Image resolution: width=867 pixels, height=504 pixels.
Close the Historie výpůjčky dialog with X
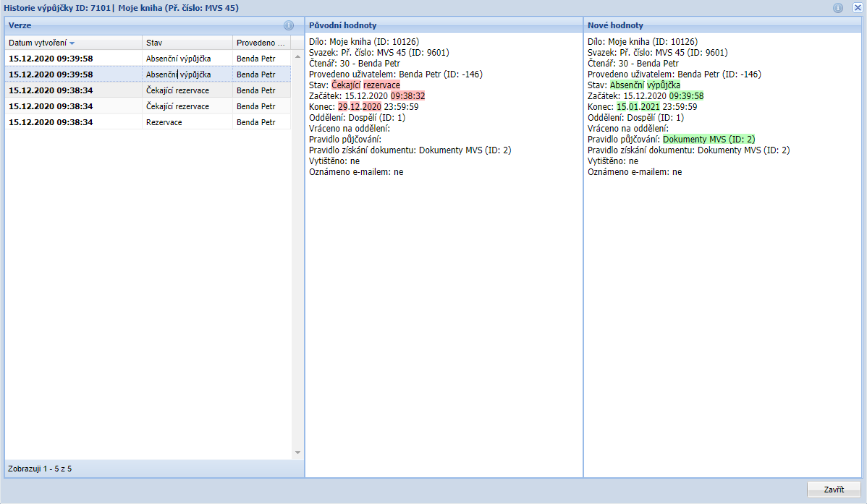point(858,8)
